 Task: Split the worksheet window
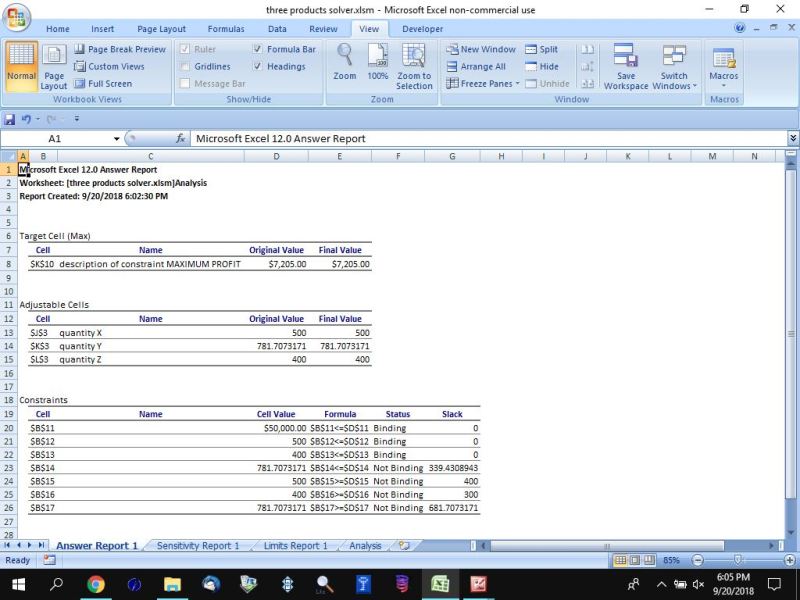coord(541,49)
